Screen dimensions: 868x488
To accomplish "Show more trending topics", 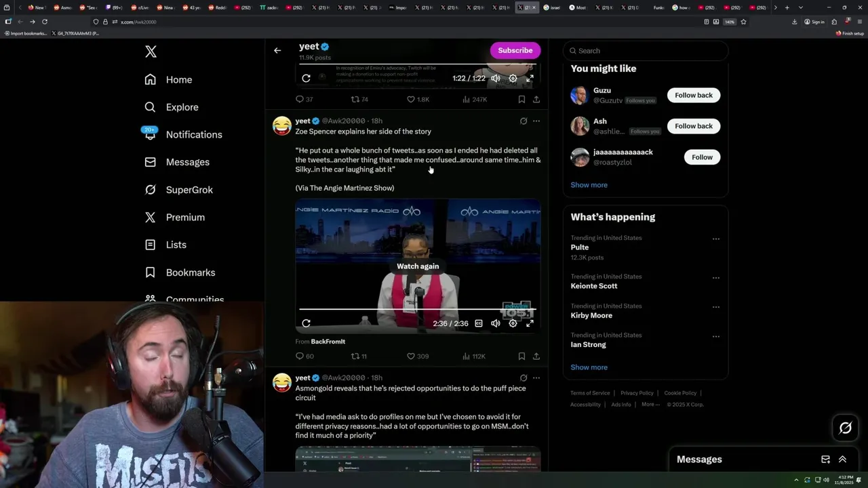I will (589, 367).
